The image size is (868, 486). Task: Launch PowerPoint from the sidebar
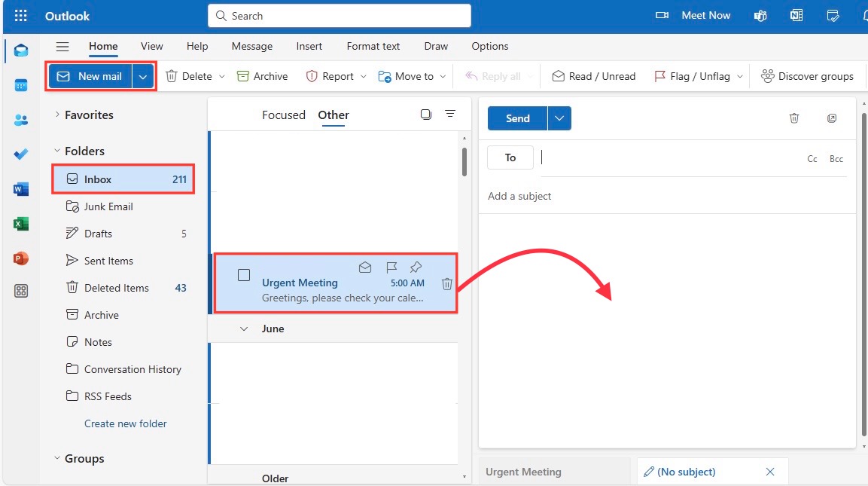point(21,258)
